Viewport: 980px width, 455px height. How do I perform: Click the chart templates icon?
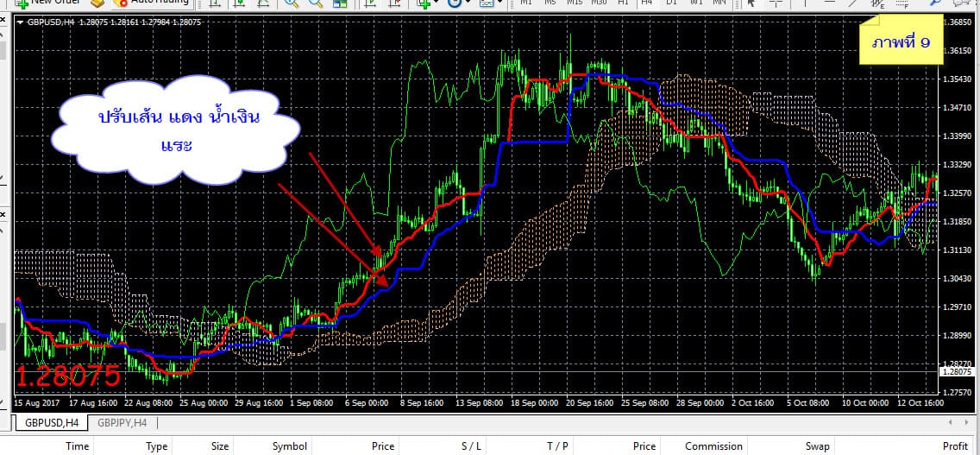pos(487,3)
